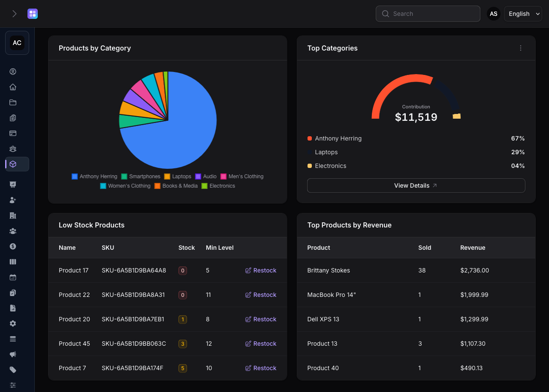Viewport: 549px width, 392px height.
Task: Toggle Electronics legend item in pie chart
Action: coord(218,186)
